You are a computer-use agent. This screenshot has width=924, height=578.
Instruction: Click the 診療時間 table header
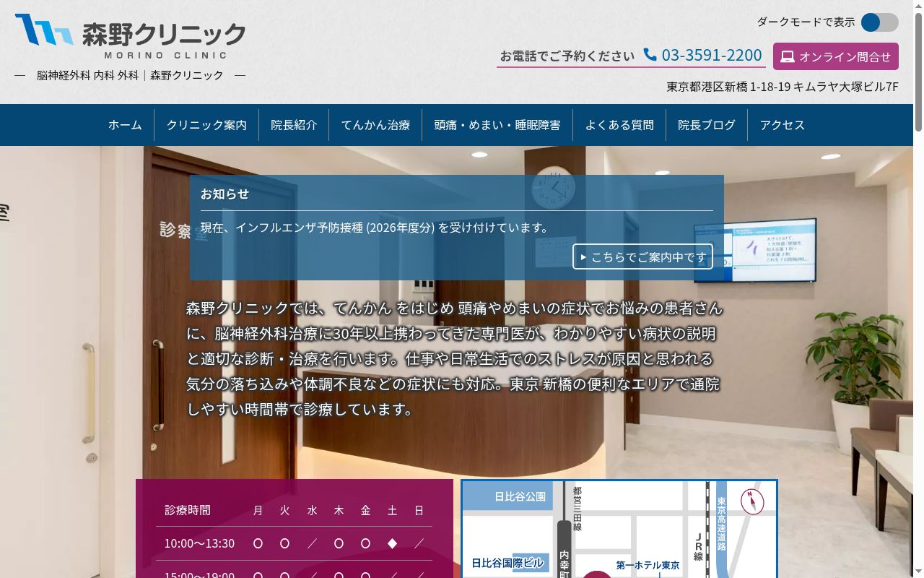188,510
